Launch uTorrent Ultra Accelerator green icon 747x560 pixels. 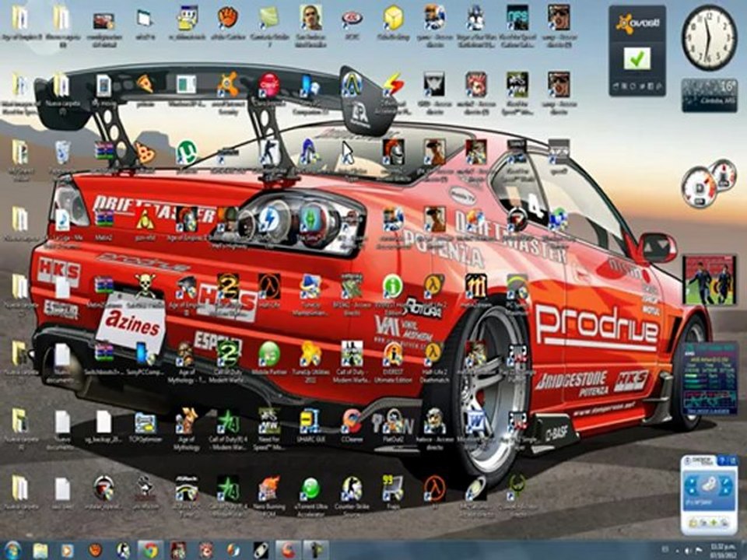point(310,488)
